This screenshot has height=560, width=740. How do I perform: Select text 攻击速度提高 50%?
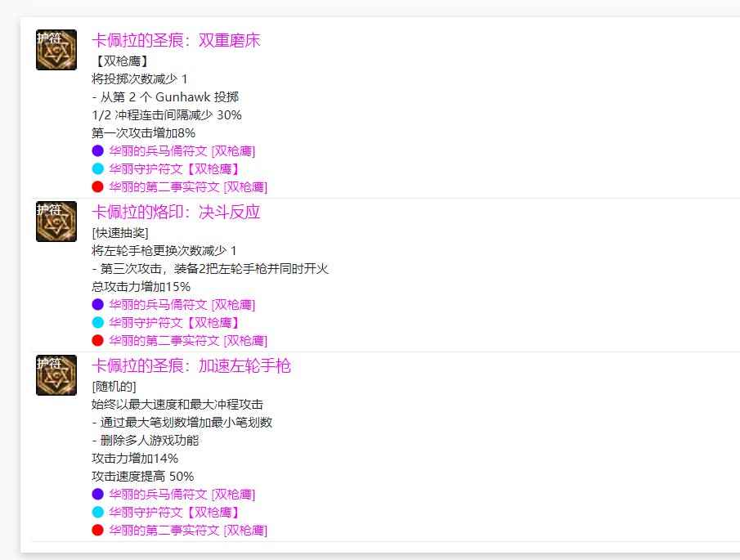tap(143, 476)
